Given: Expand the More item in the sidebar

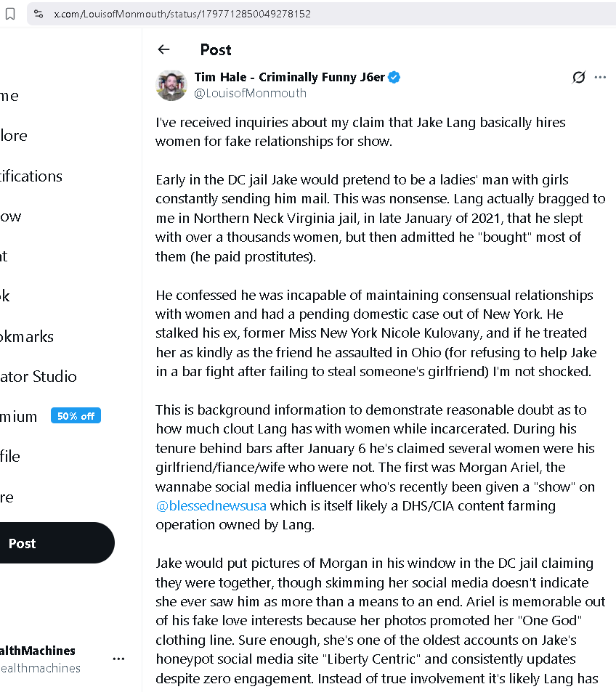Looking at the screenshot, I should click(x=7, y=497).
